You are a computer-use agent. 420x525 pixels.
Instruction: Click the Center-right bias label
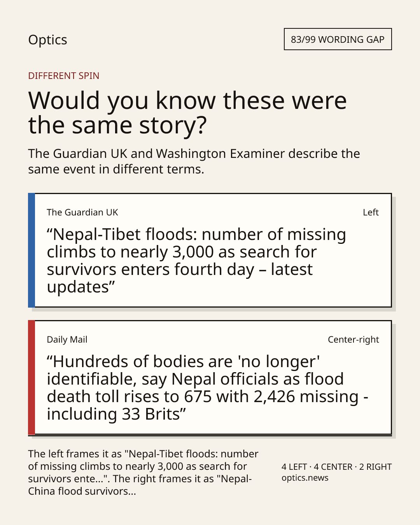click(353, 339)
